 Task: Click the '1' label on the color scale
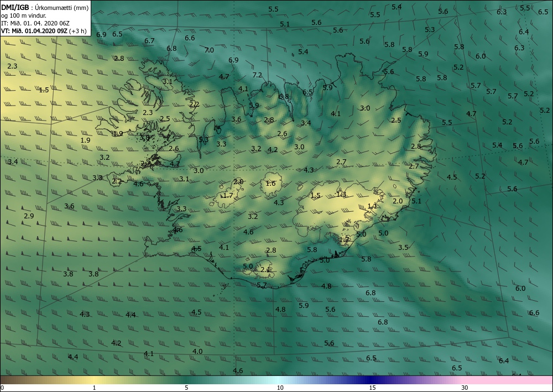coord(94,388)
